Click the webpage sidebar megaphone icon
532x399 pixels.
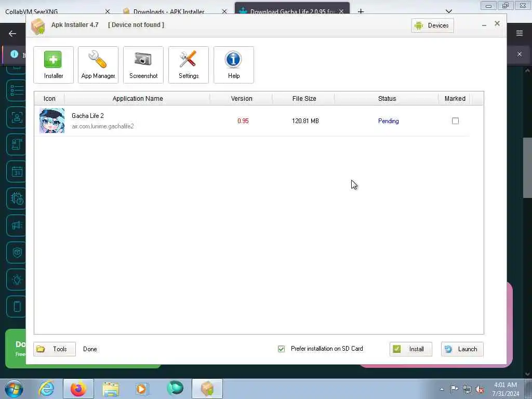pos(17,225)
